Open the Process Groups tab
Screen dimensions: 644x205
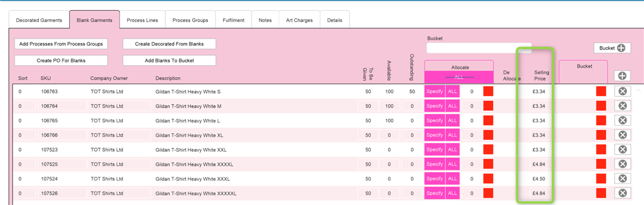point(190,20)
